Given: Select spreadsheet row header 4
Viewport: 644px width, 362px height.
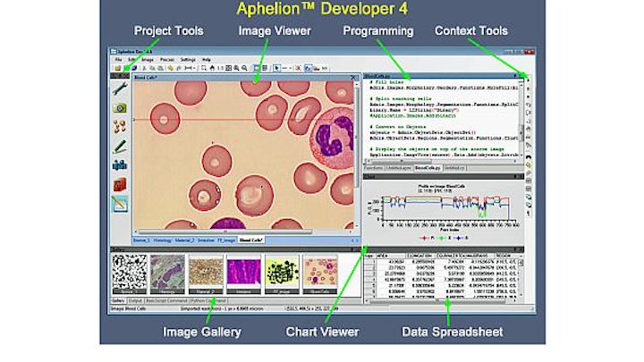Looking at the screenshot, I should 370,280.
